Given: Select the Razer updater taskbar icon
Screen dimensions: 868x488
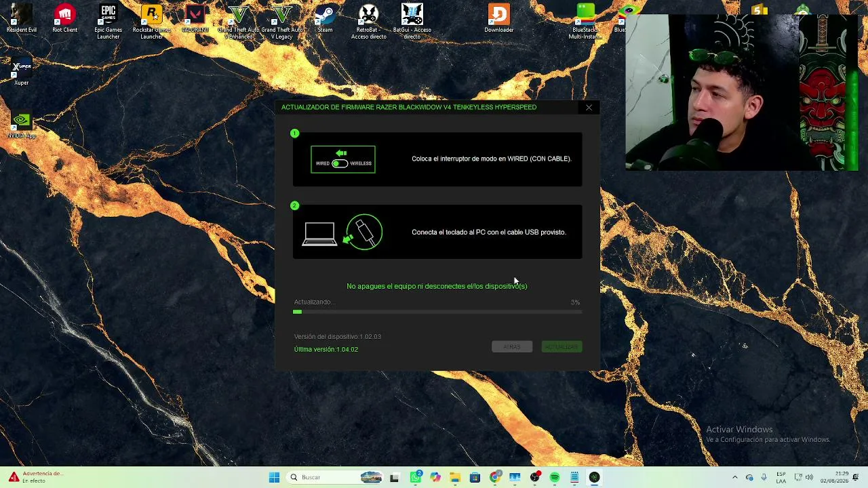Looking at the screenshot, I should (595, 477).
